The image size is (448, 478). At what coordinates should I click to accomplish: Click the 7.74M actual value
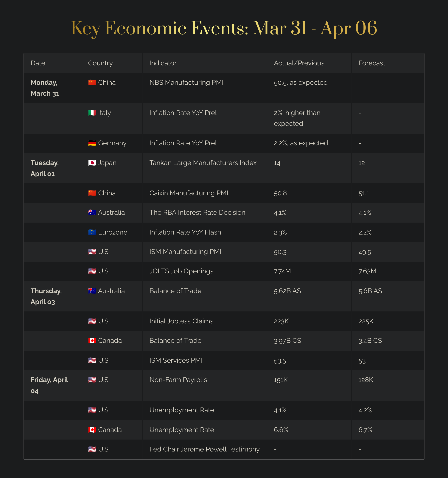coord(282,271)
